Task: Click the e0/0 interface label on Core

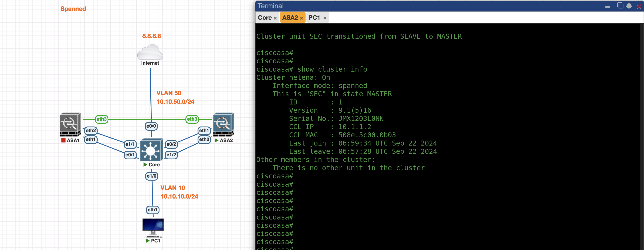Action: (x=151, y=126)
